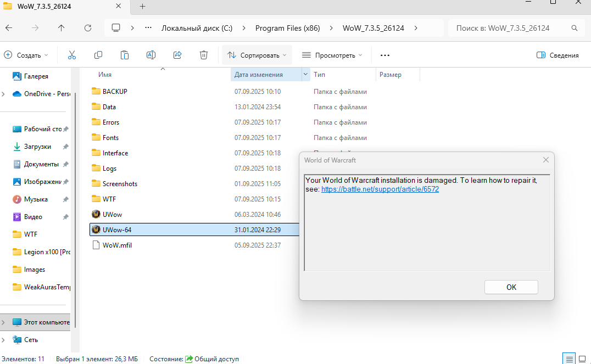The width and height of the screenshot is (591, 364).
Task: Select the Data folder
Action: click(109, 107)
